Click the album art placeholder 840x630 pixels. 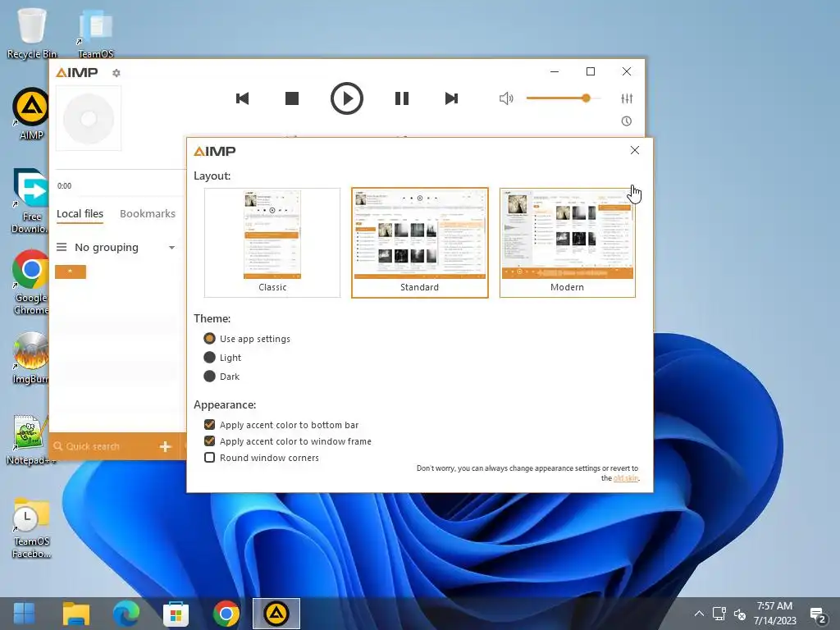[x=89, y=118]
